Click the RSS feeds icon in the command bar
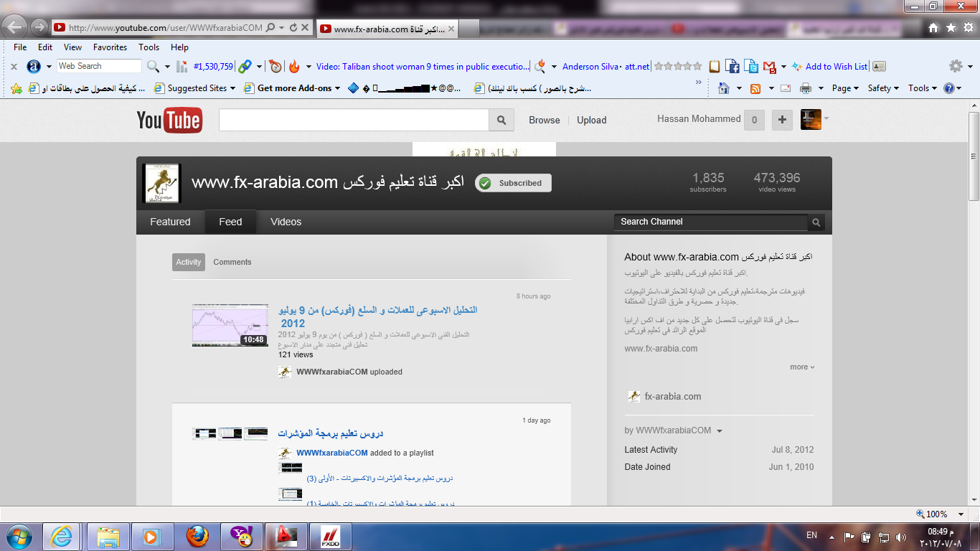The width and height of the screenshot is (980, 551). (x=755, y=88)
